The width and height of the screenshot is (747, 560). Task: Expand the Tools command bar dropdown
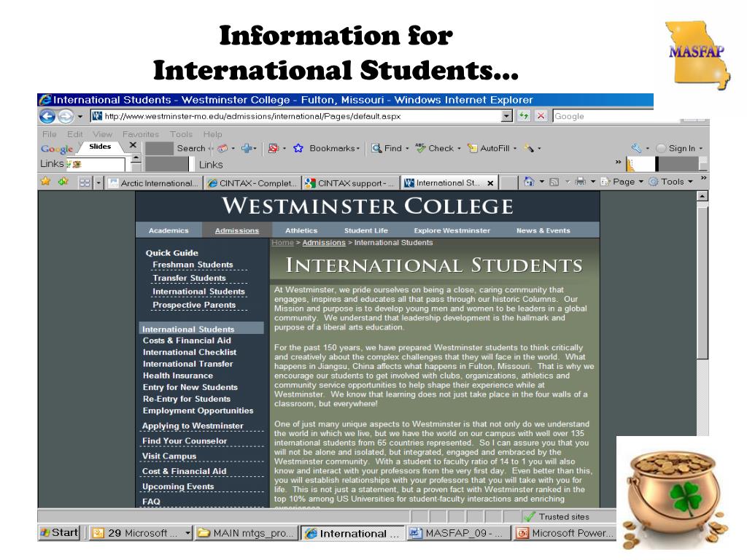(x=690, y=182)
